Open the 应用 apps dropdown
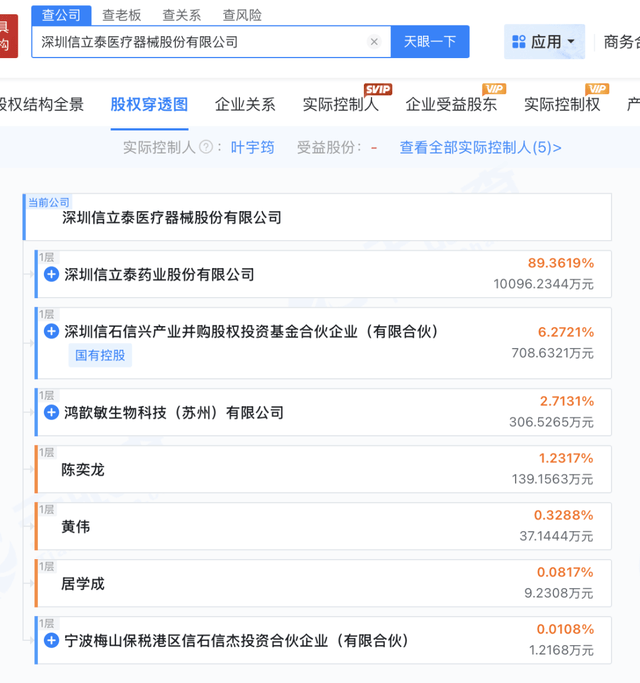The height and width of the screenshot is (683, 640). (x=544, y=42)
